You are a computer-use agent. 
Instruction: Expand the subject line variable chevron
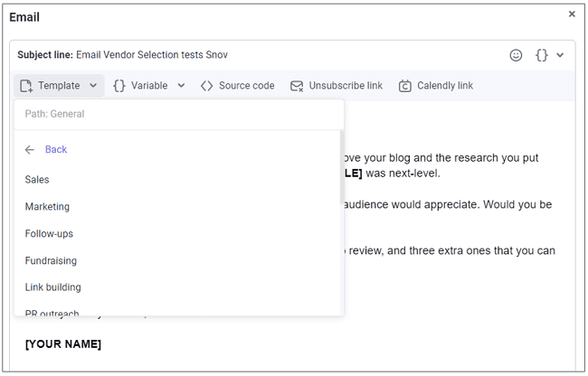pyautogui.click(x=560, y=55)
